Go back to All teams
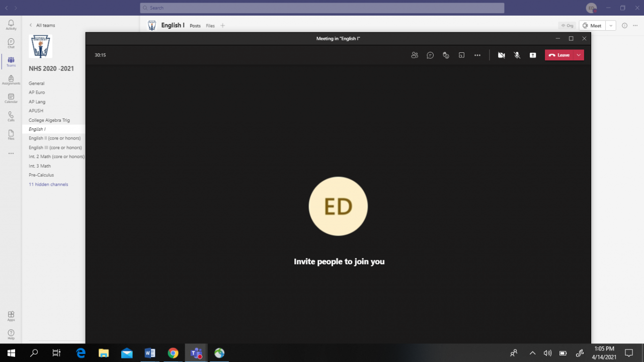The image size is (644, 362). pyautogui.click(x=42, y=25)
